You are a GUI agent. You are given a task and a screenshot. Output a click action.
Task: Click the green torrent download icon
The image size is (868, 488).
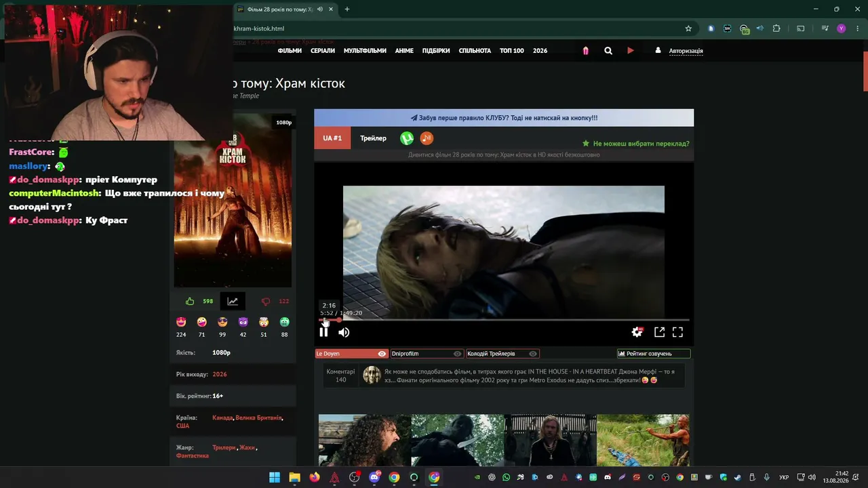407,138
